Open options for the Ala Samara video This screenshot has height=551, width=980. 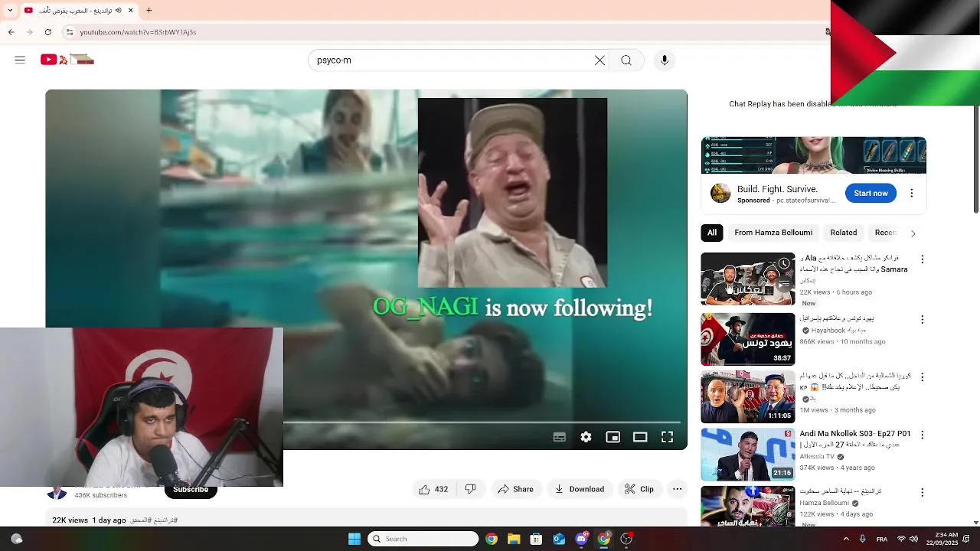pyautogui.click(x=922, y=259)
